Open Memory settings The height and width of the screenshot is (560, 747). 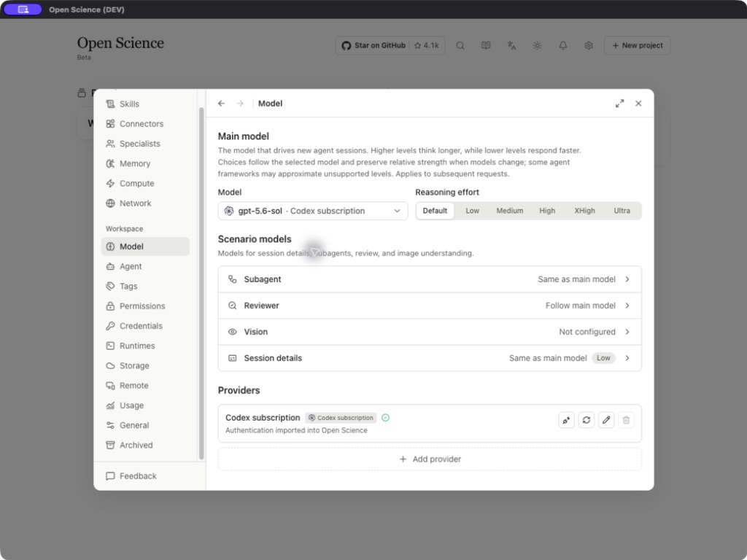[145, 164]
